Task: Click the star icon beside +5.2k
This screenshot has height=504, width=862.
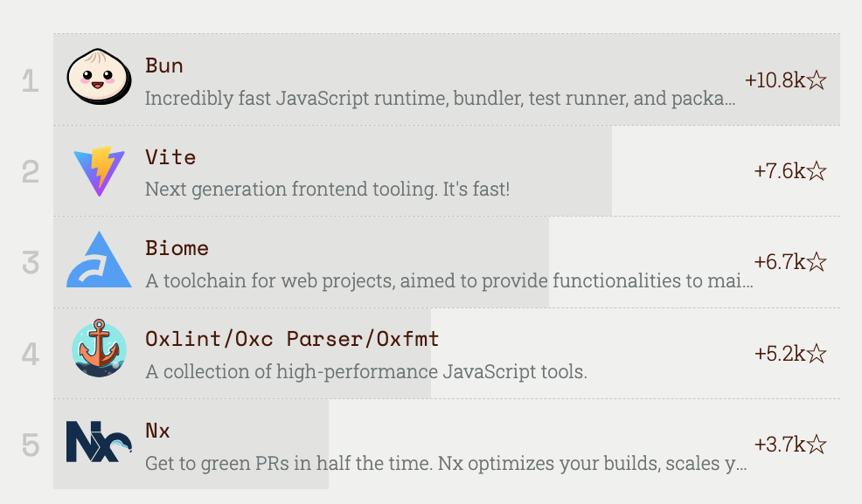Action: tap(817, 354)
